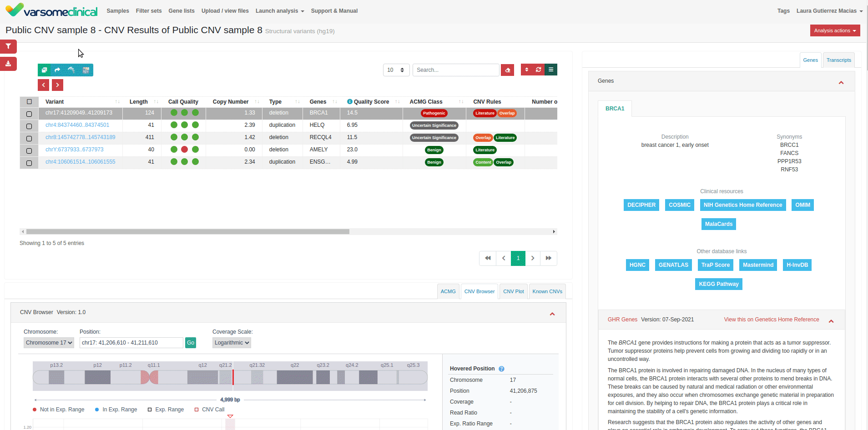Tick the checkbox for the BRCA1 deletion row

[29, 114]
